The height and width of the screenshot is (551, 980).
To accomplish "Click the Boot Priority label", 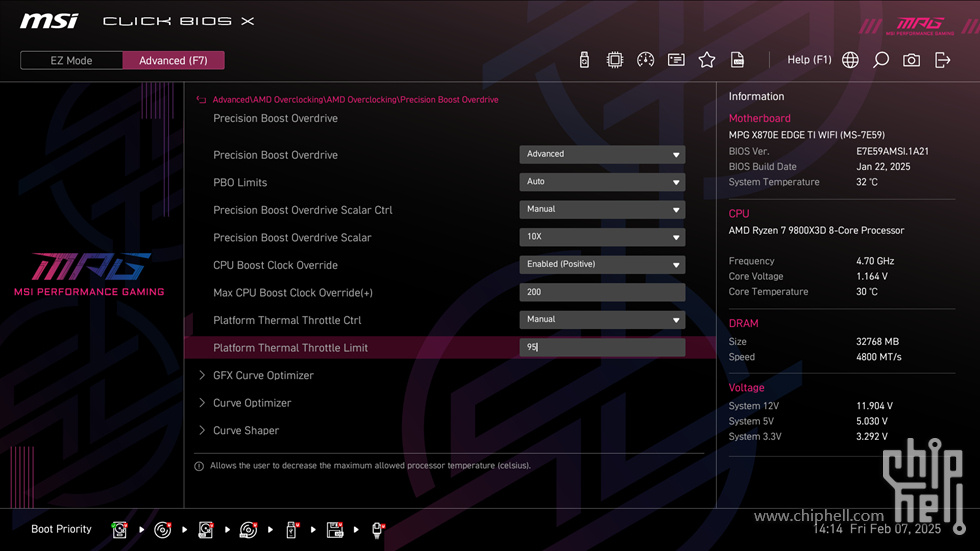I will 61,529.
